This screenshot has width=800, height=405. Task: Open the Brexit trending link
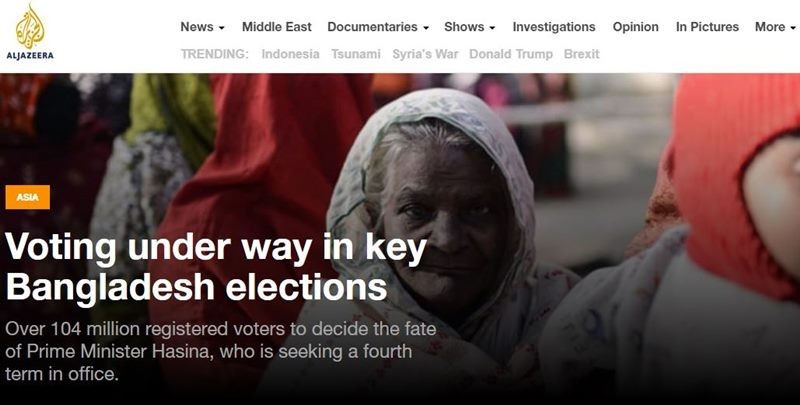(x=582, y=54)
